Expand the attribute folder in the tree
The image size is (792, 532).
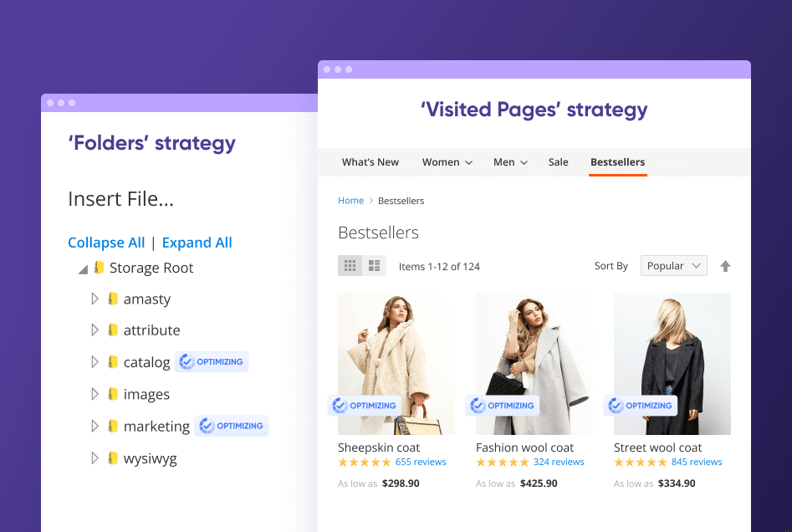coord(95,330)
